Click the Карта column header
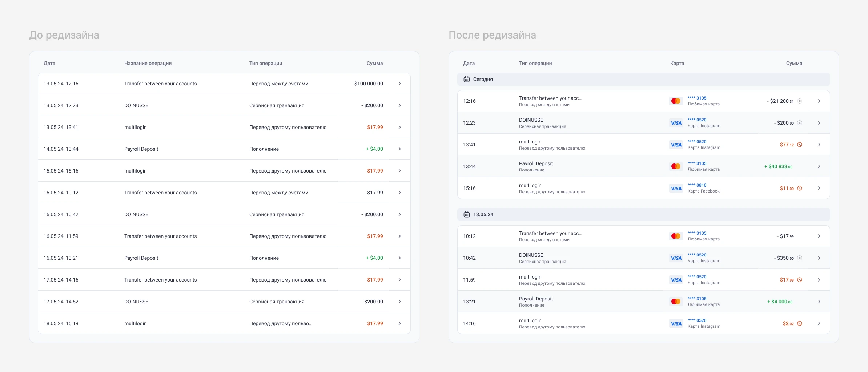The width and height of the screenshot is (868, 372). [x=677, y=63]
